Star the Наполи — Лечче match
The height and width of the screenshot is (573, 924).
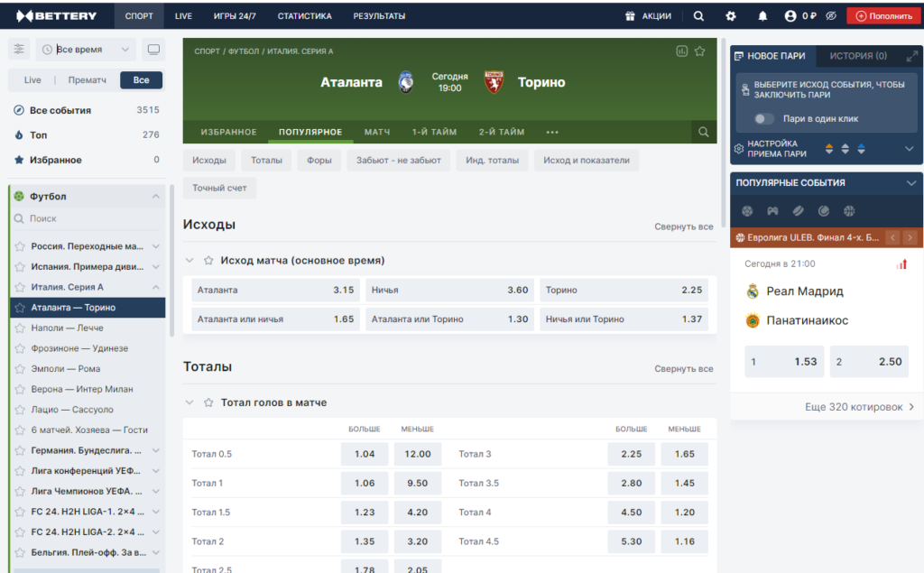coord(20,328)
